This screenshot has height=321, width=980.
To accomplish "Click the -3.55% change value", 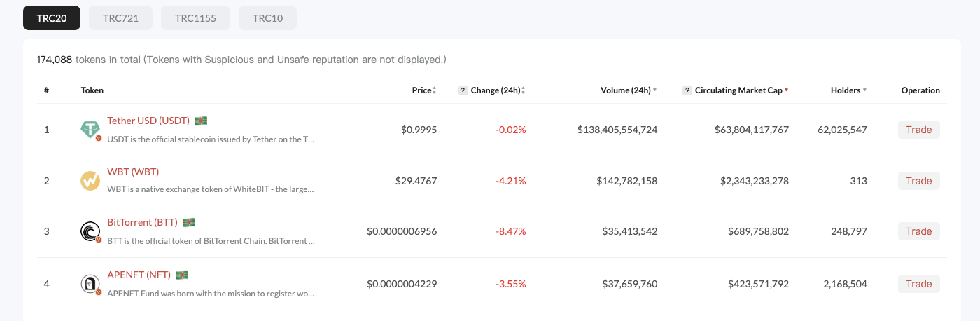I will pyautogui.click(x=511, y=284).
